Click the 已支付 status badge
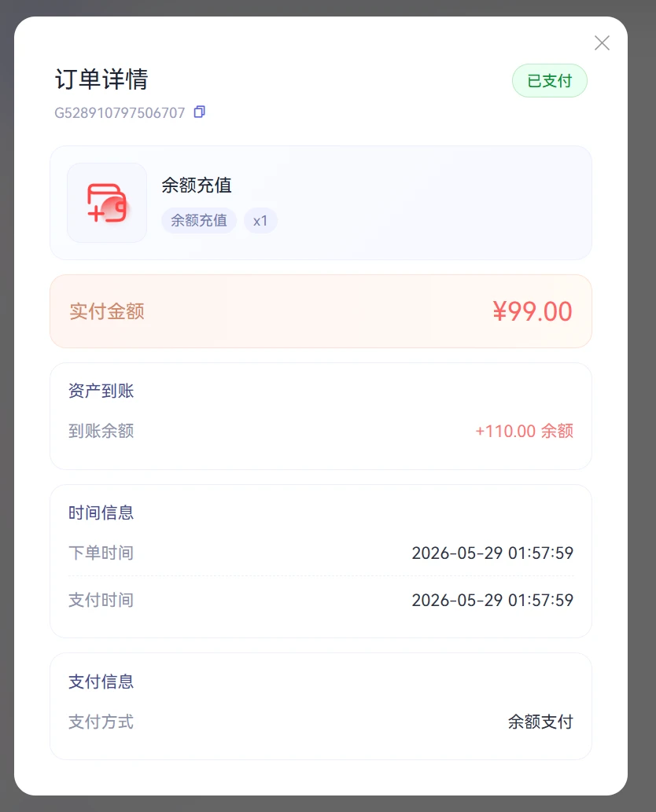 point(549,81)
